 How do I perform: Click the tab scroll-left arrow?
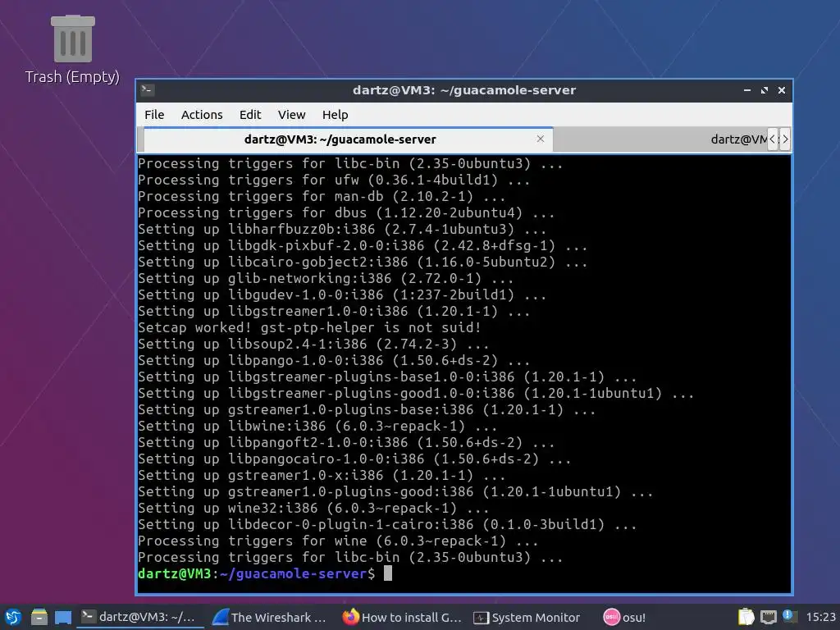coord(773,139)
